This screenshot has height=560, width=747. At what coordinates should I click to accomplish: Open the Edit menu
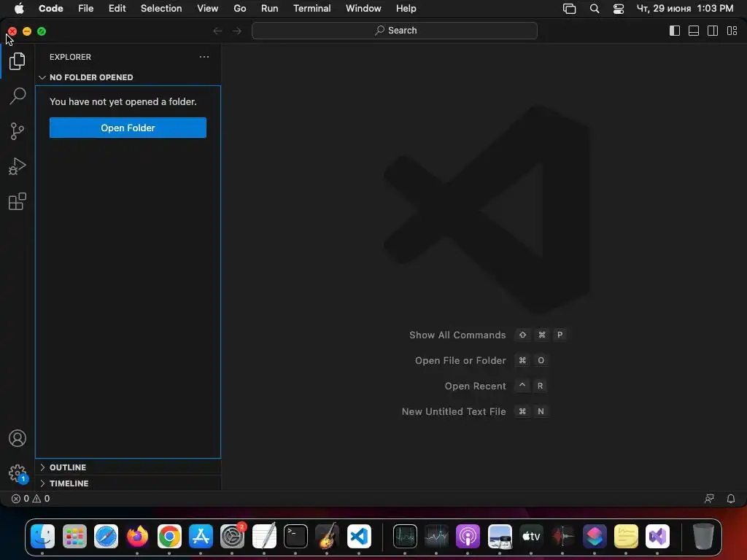(x=117, y=9)
